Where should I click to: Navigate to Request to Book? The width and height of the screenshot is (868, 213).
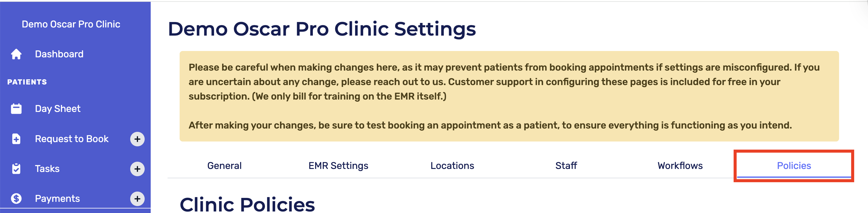pos(72,139)
